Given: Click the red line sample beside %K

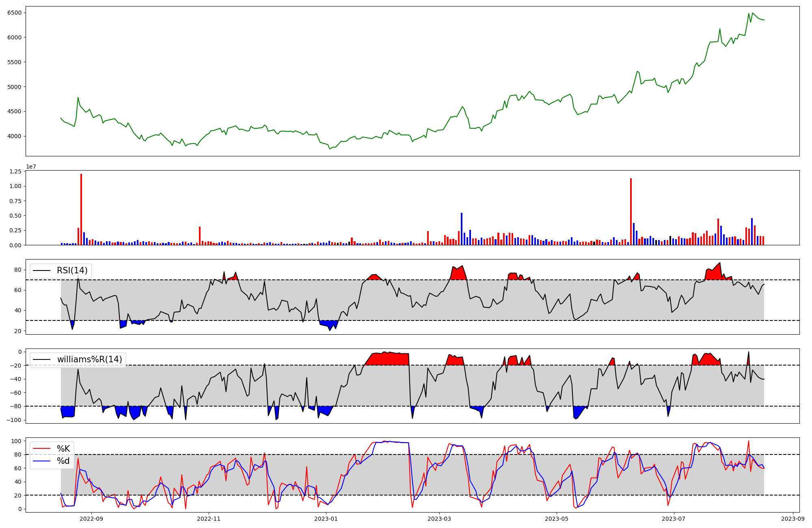Looking at the screenshot, I should coord(41,449).
